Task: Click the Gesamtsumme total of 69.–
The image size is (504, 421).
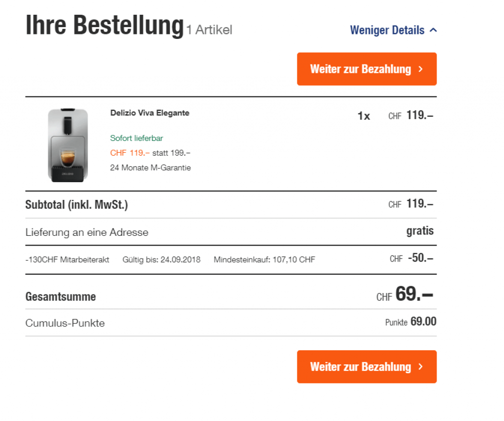Action: coord(413,295)
